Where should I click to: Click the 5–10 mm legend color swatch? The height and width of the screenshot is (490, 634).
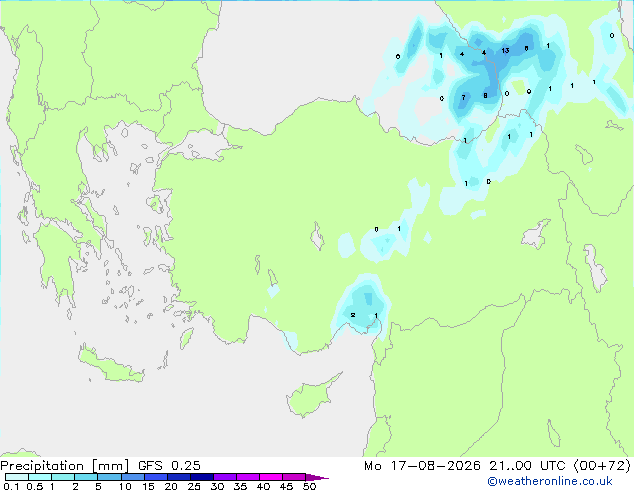pyautogui.click(x=109, y=477)
